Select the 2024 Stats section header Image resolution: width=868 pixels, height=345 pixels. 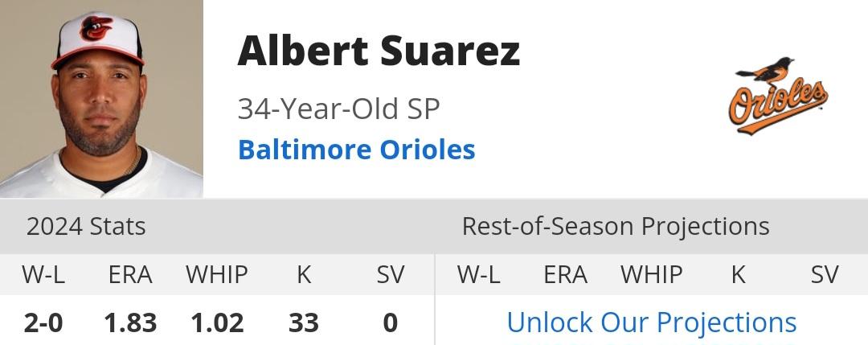86,227
